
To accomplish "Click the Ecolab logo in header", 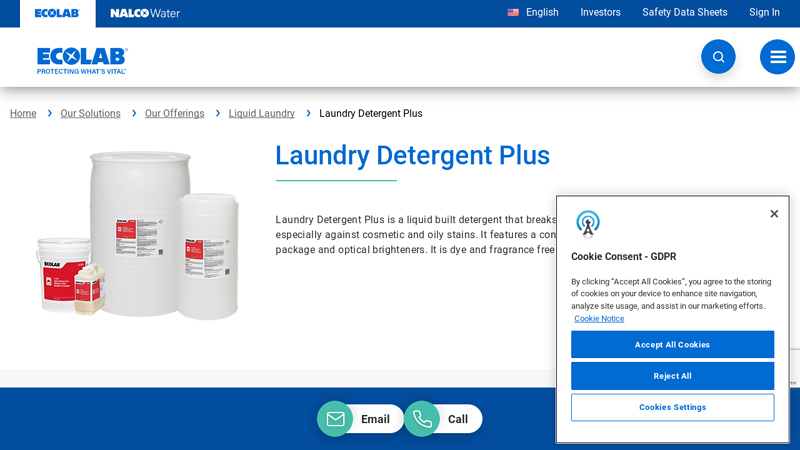I will pos(82,61).
